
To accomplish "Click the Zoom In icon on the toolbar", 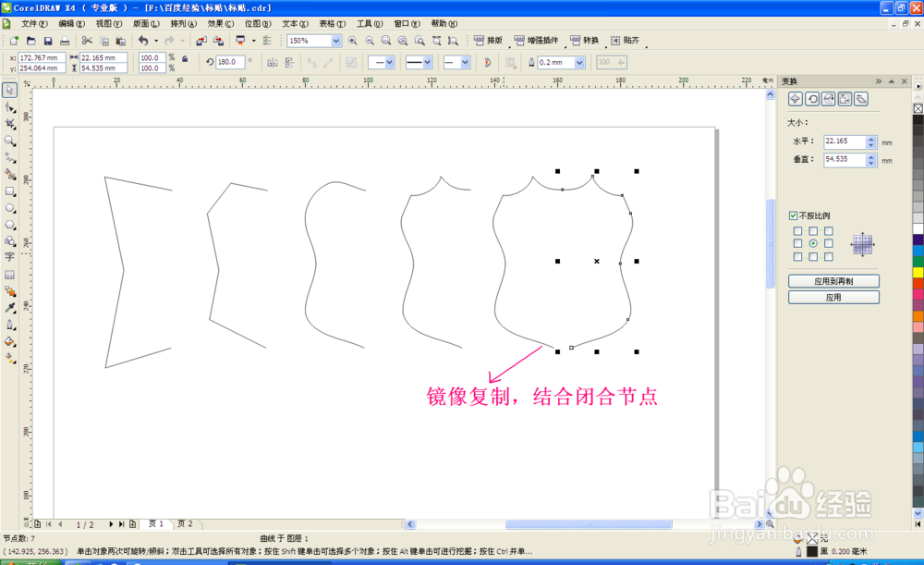I will click(352, 41).
